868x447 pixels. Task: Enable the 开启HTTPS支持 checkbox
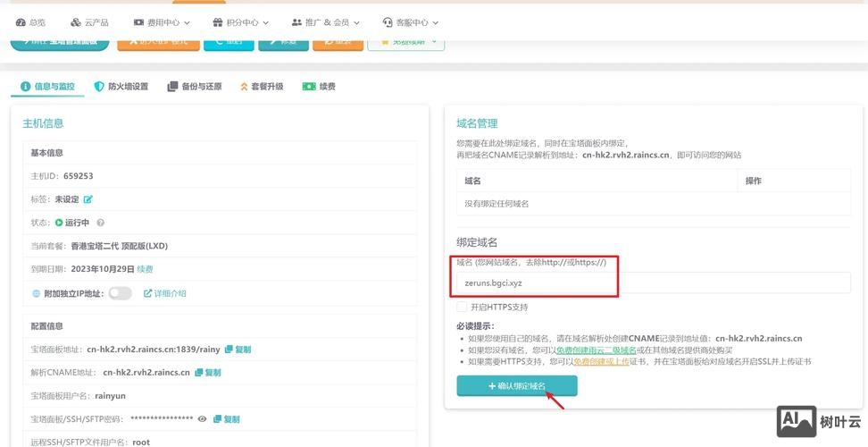(x=462, y=307)
